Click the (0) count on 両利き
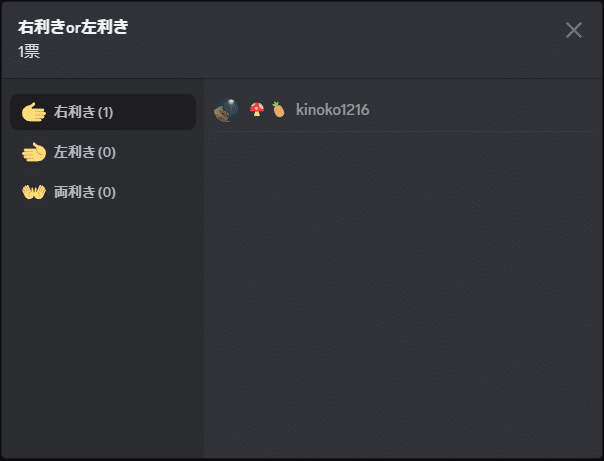This screenshot has height=461, width=604. pyautogui.click(x=107, y=192)
